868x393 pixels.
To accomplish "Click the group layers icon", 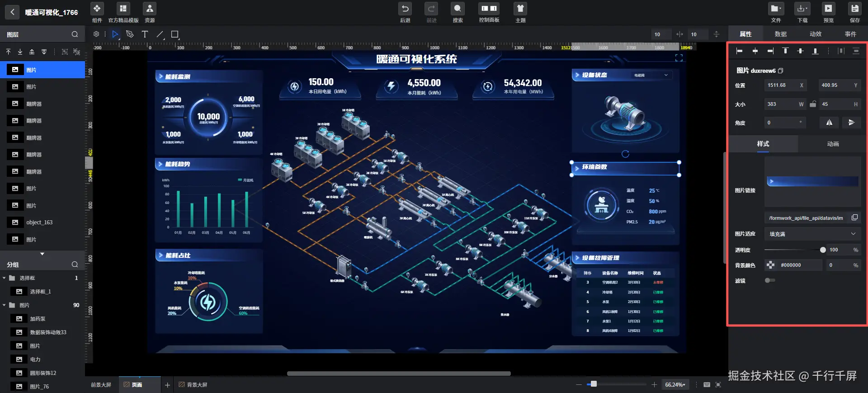I will click(x=65, y=52).
